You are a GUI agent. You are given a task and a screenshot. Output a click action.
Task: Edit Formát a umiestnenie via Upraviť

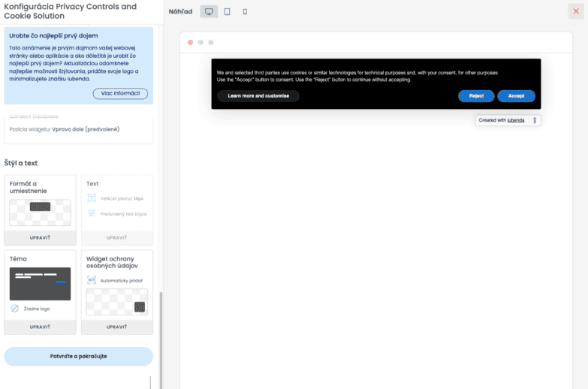(x=40, y=237)
